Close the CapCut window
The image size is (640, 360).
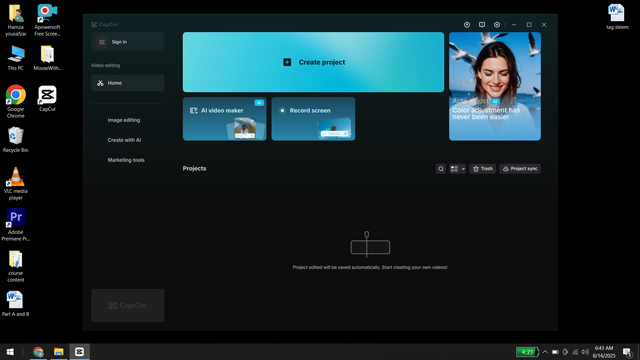(544, 24)
